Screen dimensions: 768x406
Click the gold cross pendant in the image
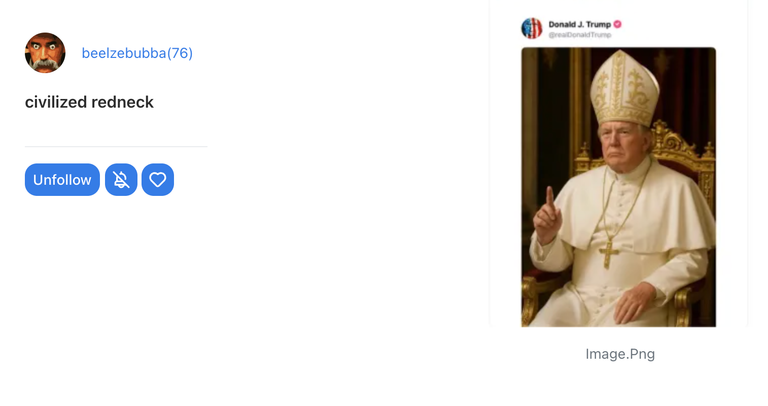point(608,255)
